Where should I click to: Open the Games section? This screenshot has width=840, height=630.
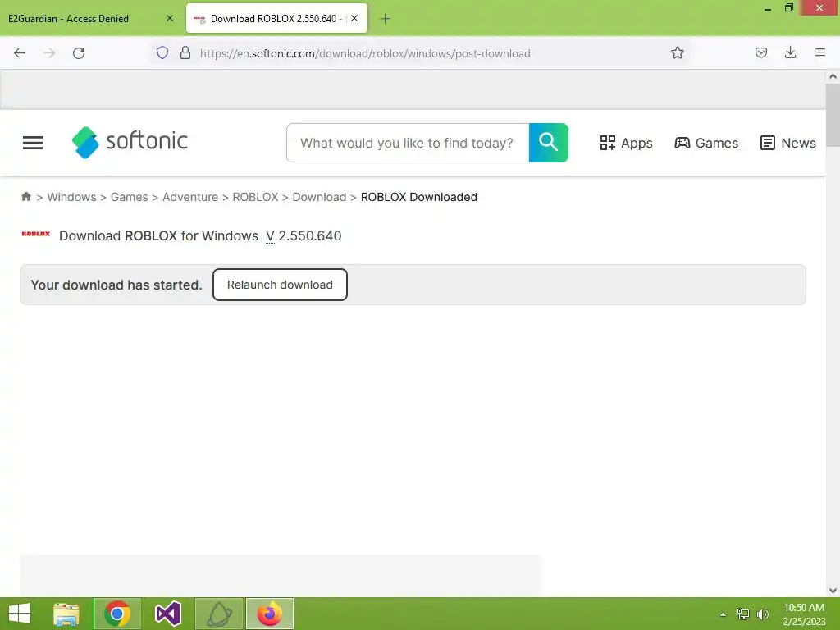pos(706,143)
